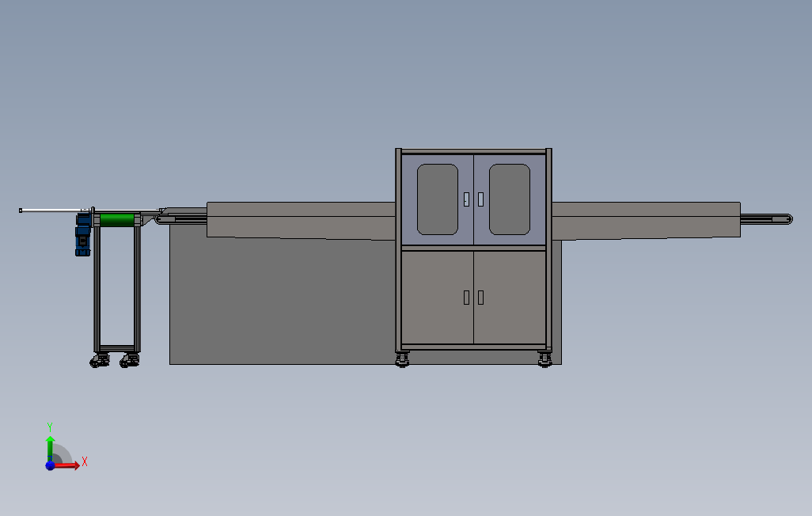This screenshot has height=516, width=812.
Task: Select the thin rod extending far left
Action: [x=55, y=211]
